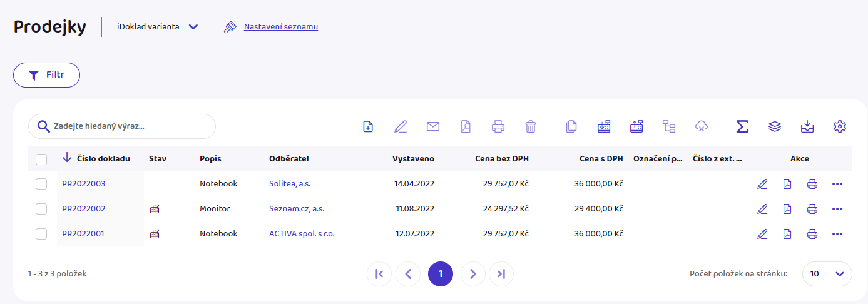Click the sigma sum icon

click(742, 126)
